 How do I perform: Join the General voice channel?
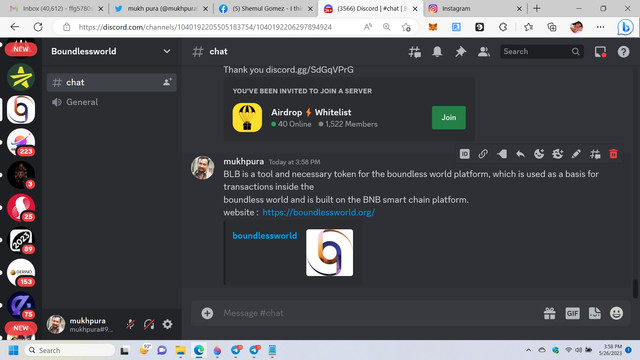coord(111,102)
